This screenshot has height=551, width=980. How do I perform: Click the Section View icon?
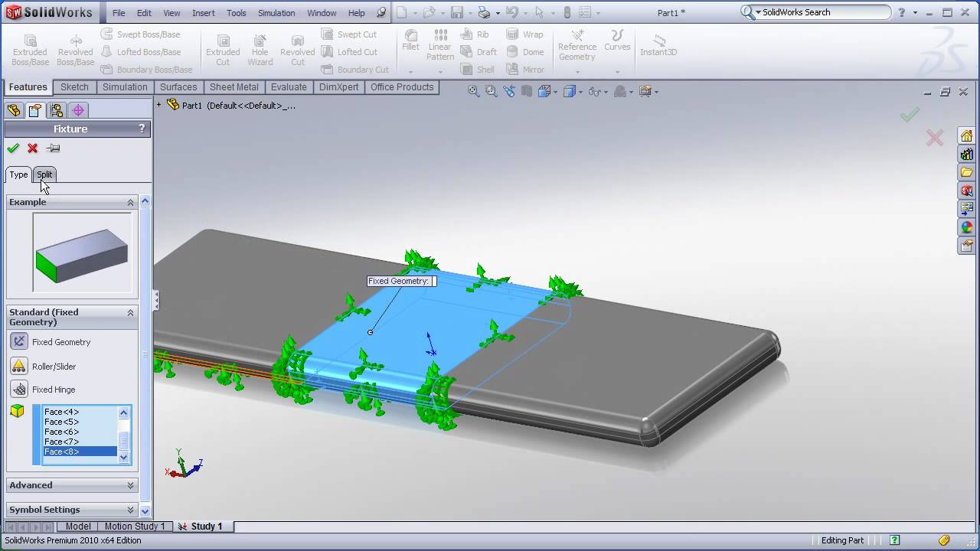[527, 91]
